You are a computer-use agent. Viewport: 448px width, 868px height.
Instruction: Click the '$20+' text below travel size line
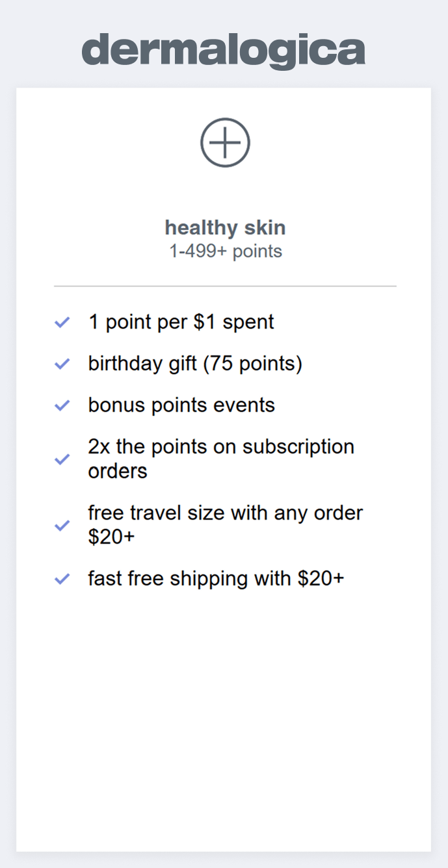tap(111, 537)
